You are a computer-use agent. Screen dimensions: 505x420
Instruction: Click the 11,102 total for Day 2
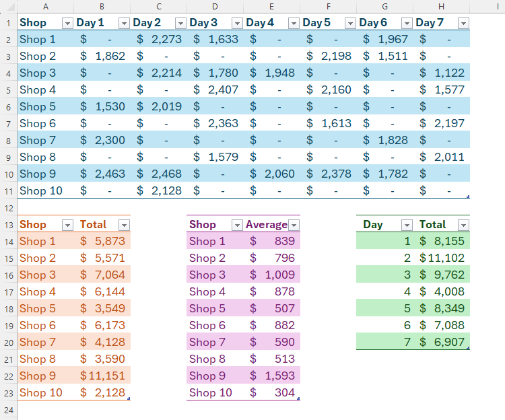point(441,258)
